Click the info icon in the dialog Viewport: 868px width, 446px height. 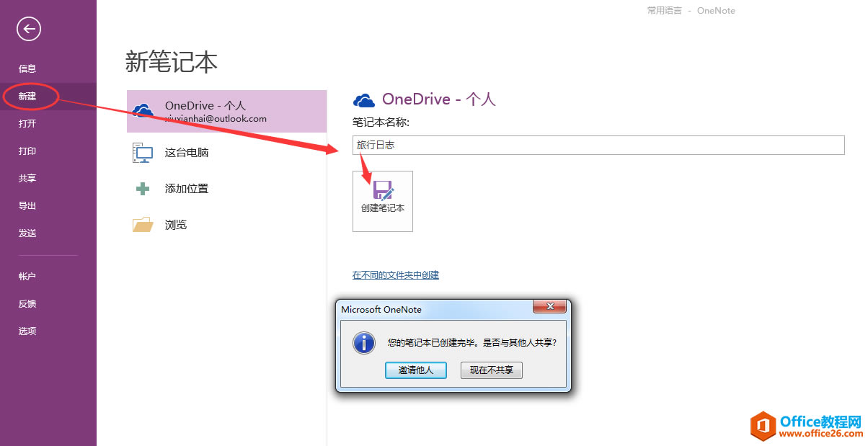[363, 343]
